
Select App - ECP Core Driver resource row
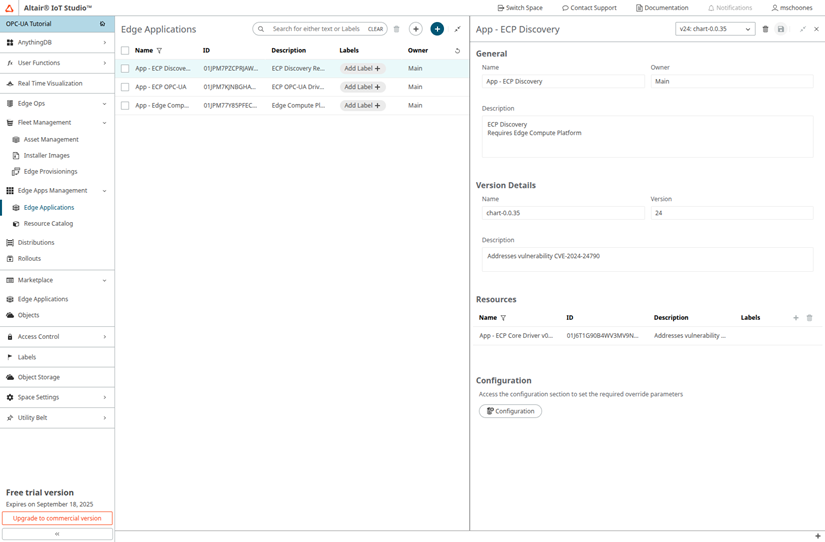pos(647,336)
